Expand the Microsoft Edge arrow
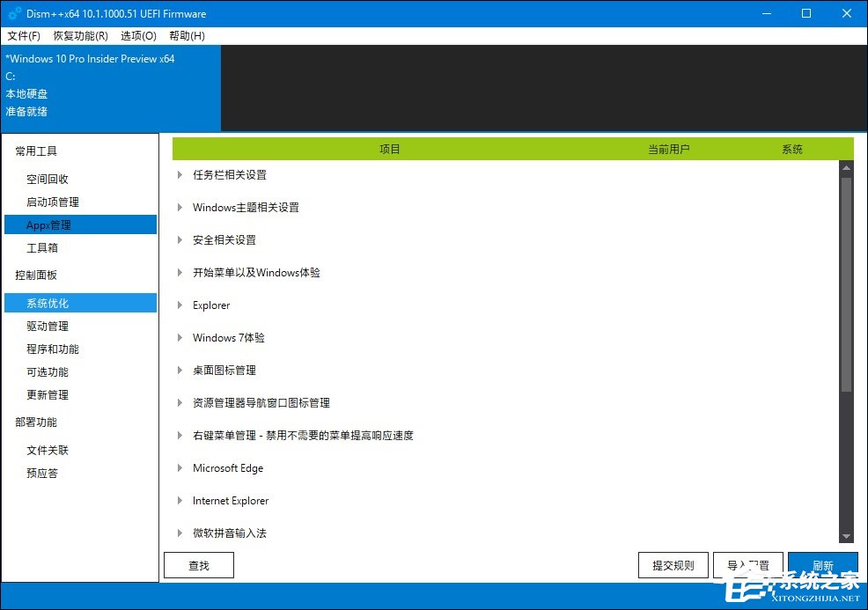 pyautogui.click(x=180, y=467)
